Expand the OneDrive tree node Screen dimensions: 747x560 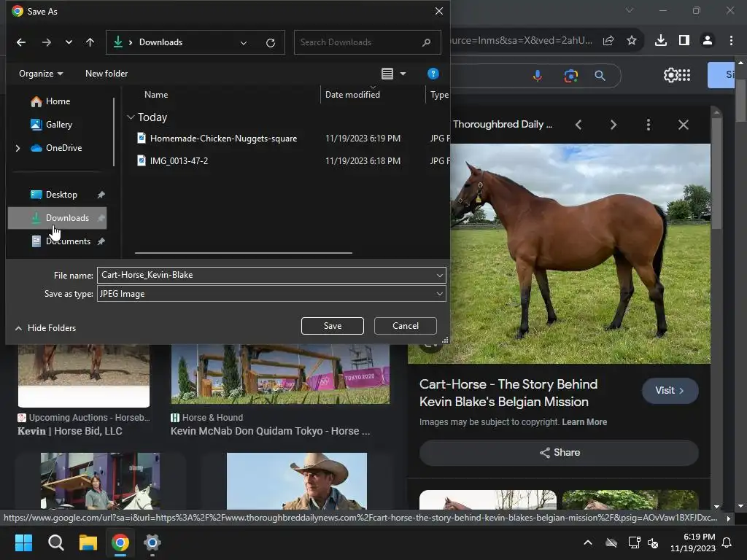[x=18, y=148]
